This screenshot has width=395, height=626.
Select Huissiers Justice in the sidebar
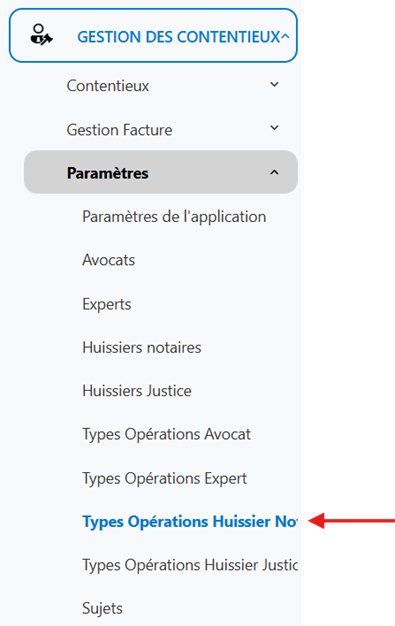point(137,391)
